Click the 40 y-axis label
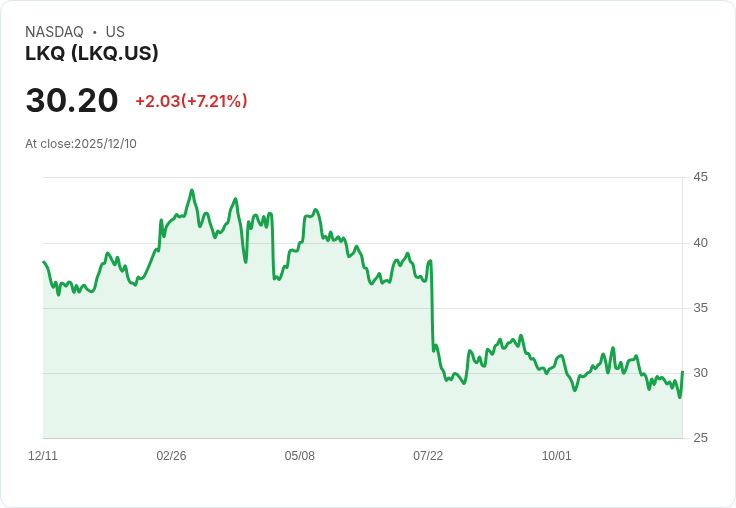 [701, 242]
